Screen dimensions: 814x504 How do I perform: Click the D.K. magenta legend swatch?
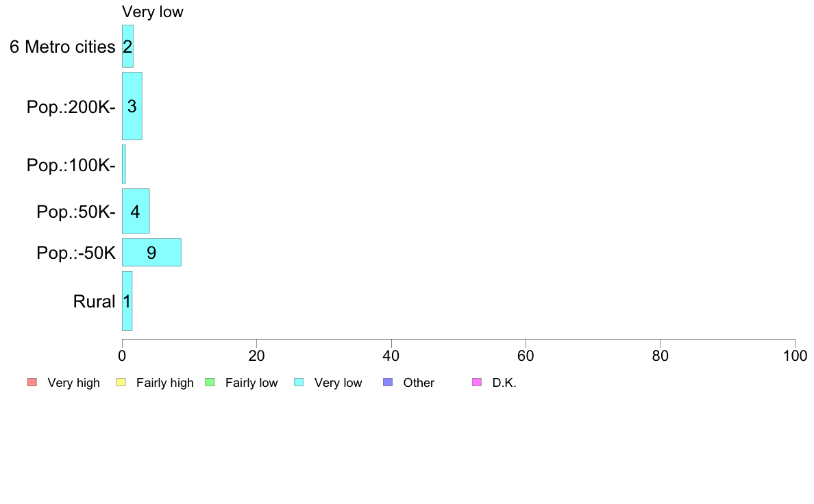(x=477, y=383)
